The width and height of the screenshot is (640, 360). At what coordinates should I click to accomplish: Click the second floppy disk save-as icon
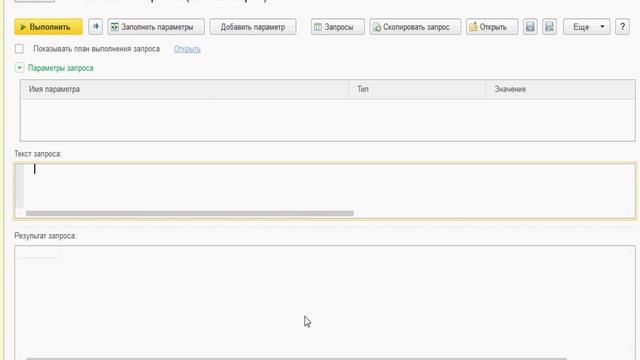tap(549, 27)
